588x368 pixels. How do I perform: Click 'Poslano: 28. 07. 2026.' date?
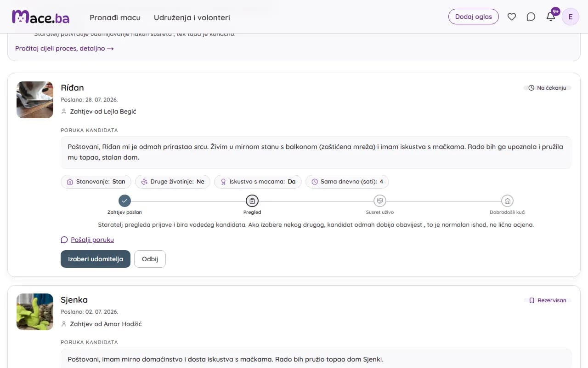point(89,99)
